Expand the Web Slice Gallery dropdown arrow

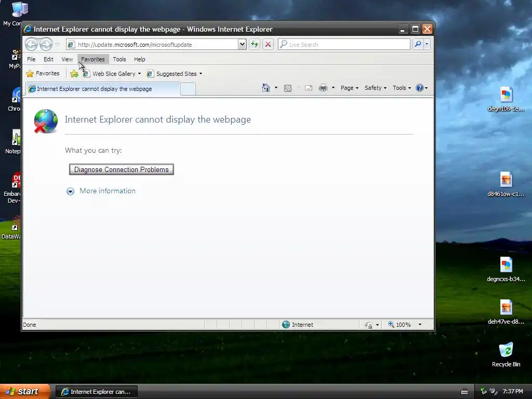coord(139,74)
